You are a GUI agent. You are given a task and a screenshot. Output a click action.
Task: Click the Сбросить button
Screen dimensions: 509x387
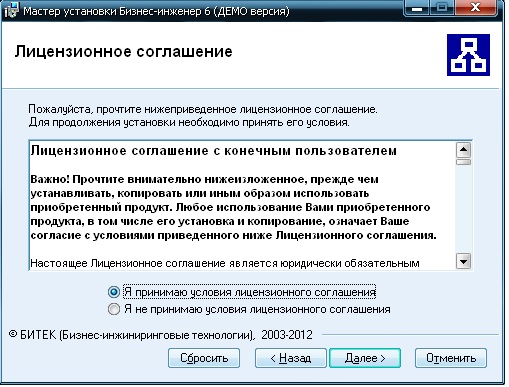(204, 358)
